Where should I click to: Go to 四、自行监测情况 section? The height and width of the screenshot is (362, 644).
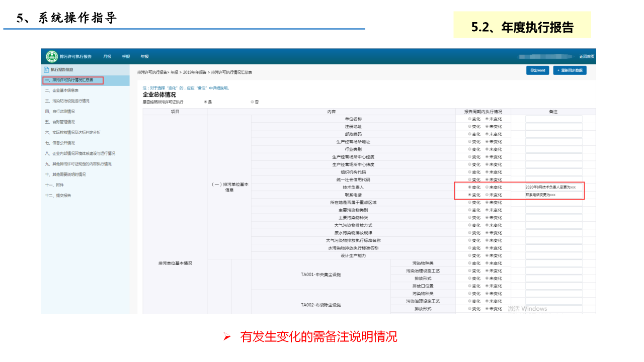[60, 112]
